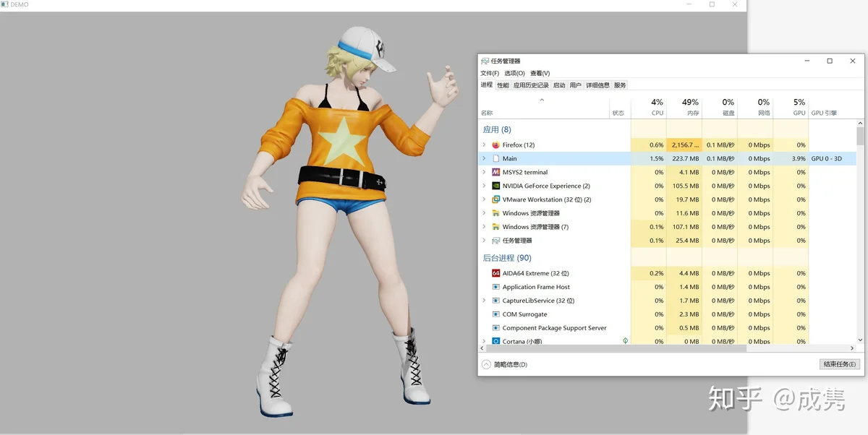Switch to the 用户 tab
868x435 pixels.
pos(576,85)
